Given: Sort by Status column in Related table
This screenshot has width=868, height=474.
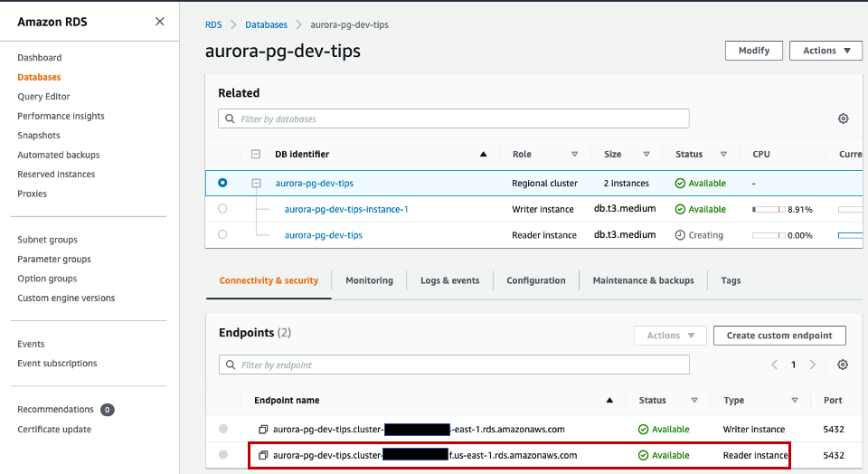Looking at the screenshot, I should (x=723, y=154).
